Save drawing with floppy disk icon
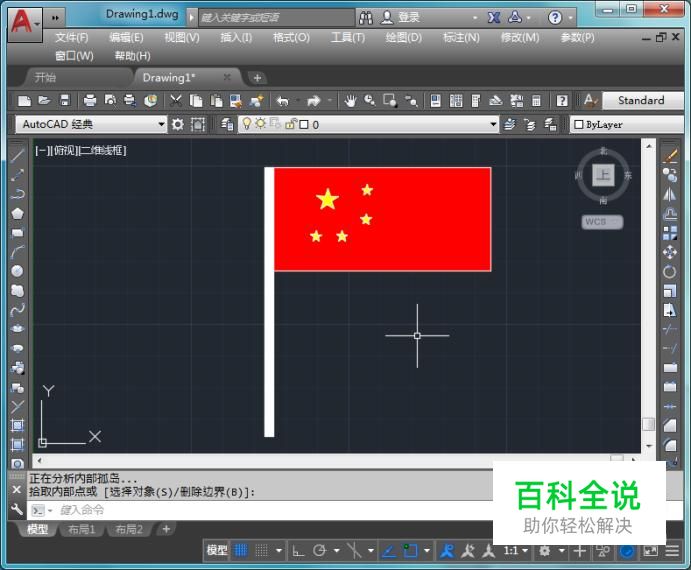This screenshot has width=691, height=570. click(x=65, y=101)
